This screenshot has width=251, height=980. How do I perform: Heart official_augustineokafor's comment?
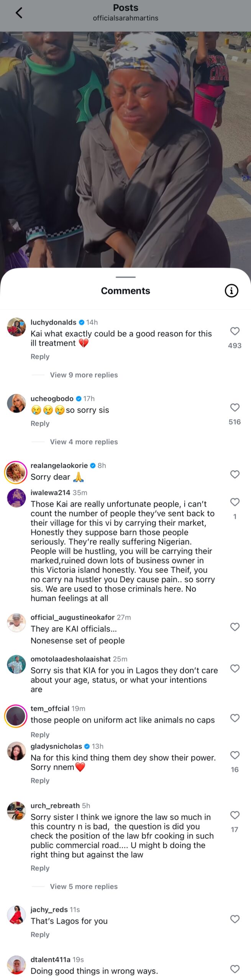[235, 627]
